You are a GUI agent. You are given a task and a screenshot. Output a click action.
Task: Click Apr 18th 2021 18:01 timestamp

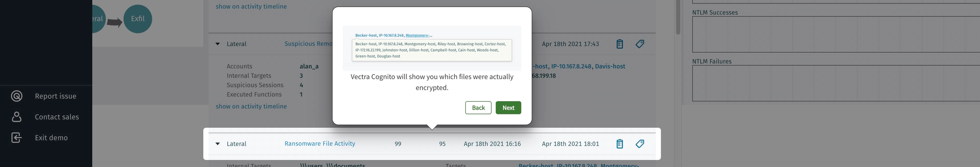point(570,144)
